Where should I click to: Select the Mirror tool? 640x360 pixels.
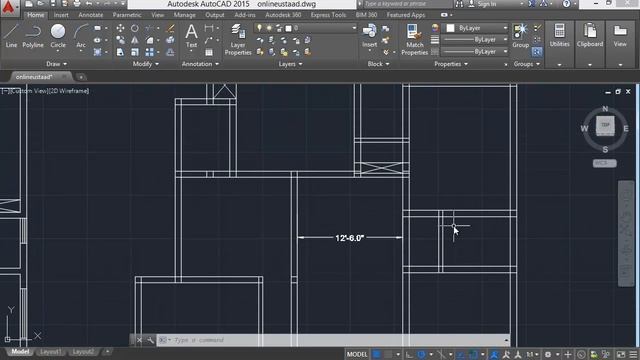[x=135, y=40]
